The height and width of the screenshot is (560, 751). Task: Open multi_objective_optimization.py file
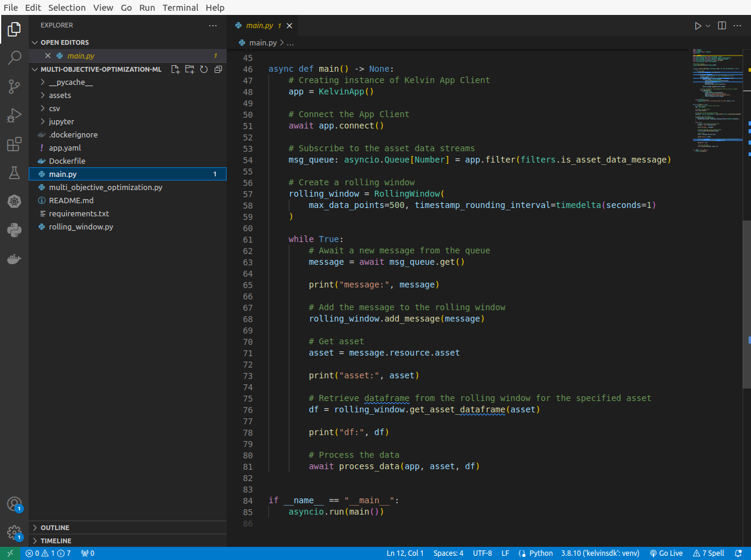105,187
